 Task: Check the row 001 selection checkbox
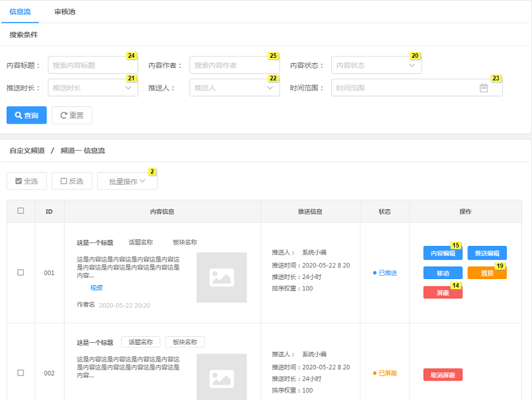(x=21, y=272)
